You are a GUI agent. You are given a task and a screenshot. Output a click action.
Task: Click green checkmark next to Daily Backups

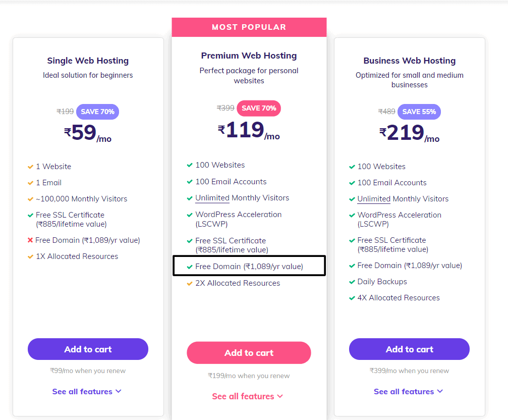tap(352, 282)
